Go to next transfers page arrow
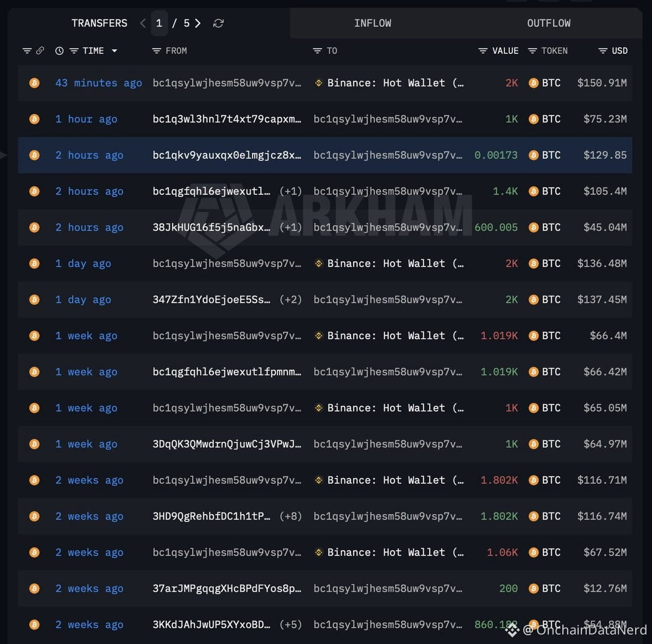This screenshot has width=652, height=644. 198,23
